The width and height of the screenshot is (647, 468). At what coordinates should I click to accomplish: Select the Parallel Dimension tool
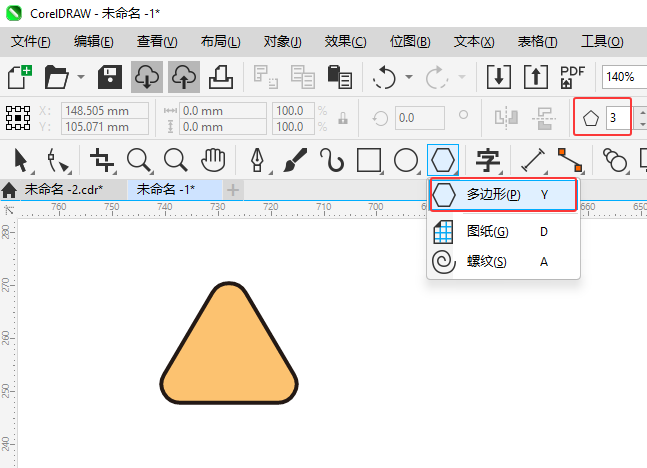point(533,161)
